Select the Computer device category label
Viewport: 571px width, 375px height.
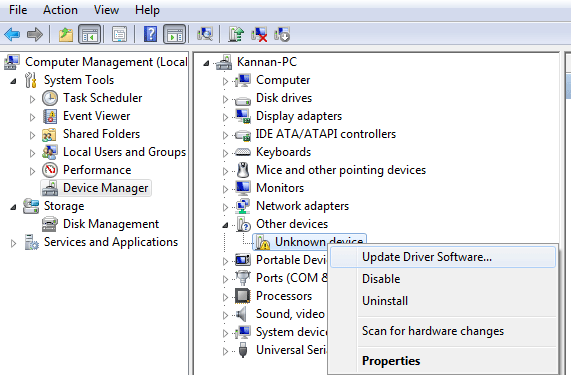click(283, 80)
